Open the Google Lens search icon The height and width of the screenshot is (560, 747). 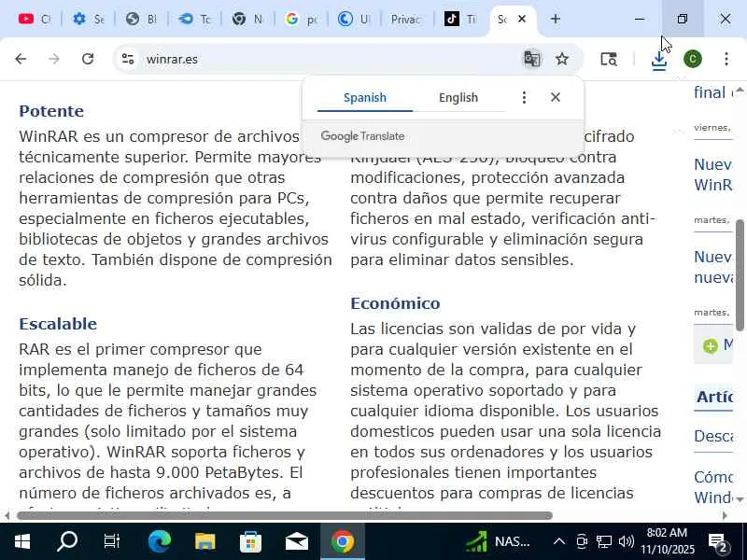point(609,59)
